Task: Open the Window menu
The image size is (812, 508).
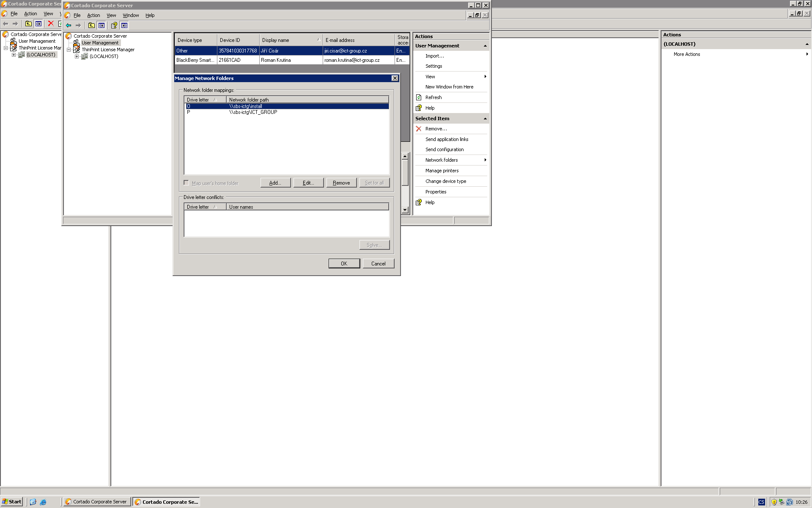Action: pos(131,15)
